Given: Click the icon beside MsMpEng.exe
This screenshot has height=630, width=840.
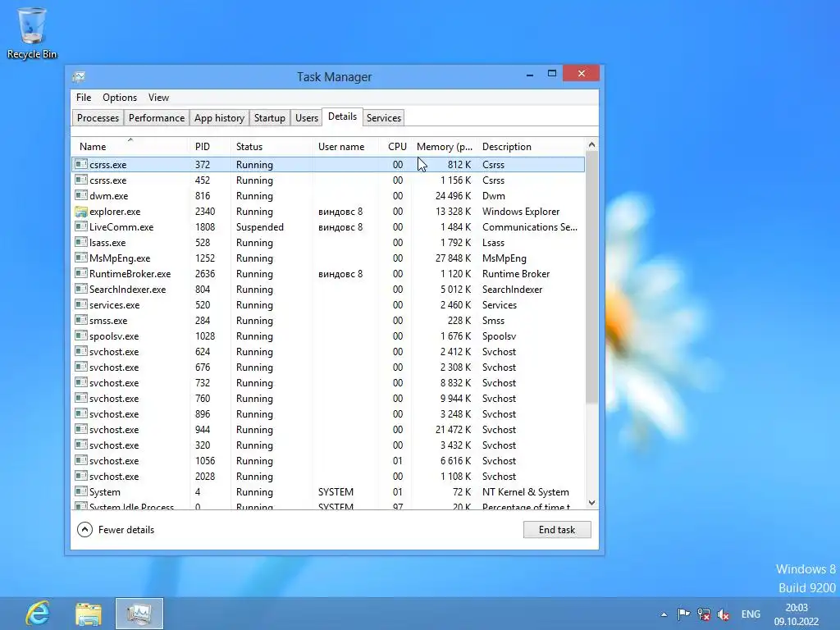Looking at the screenshot, I should [81, 258].
